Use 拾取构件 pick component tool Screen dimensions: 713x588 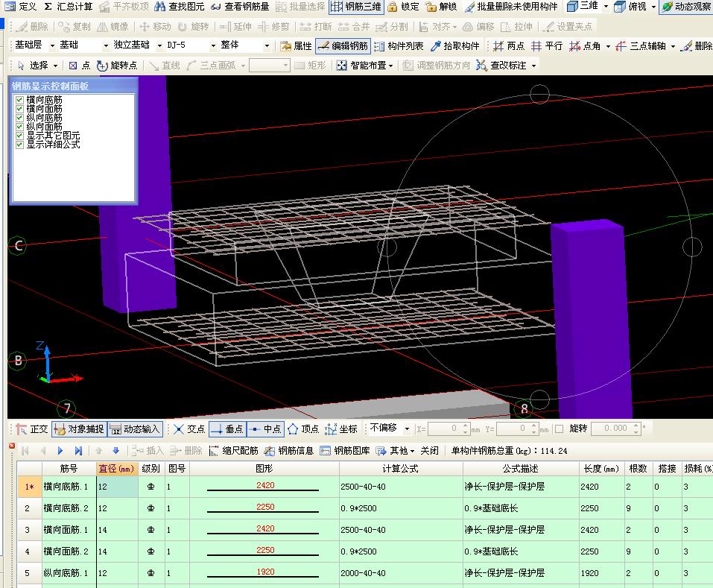tap(454, 46)
